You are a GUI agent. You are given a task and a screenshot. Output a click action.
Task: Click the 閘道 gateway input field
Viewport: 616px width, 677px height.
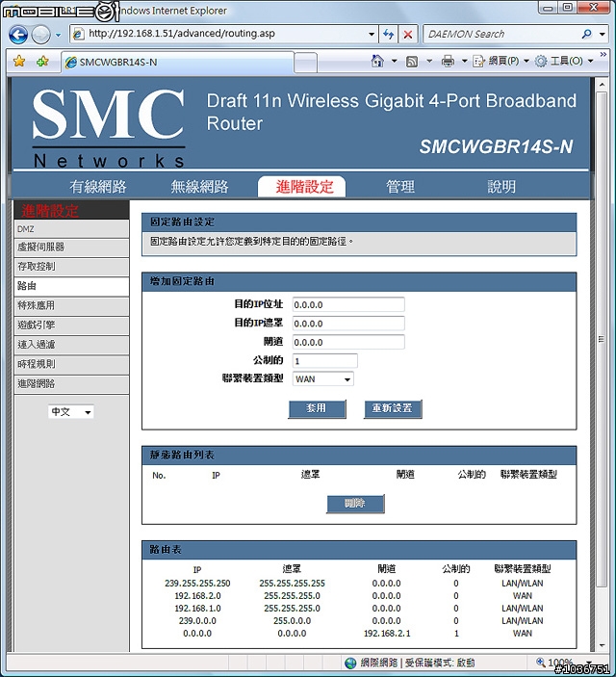pos(348,342)
